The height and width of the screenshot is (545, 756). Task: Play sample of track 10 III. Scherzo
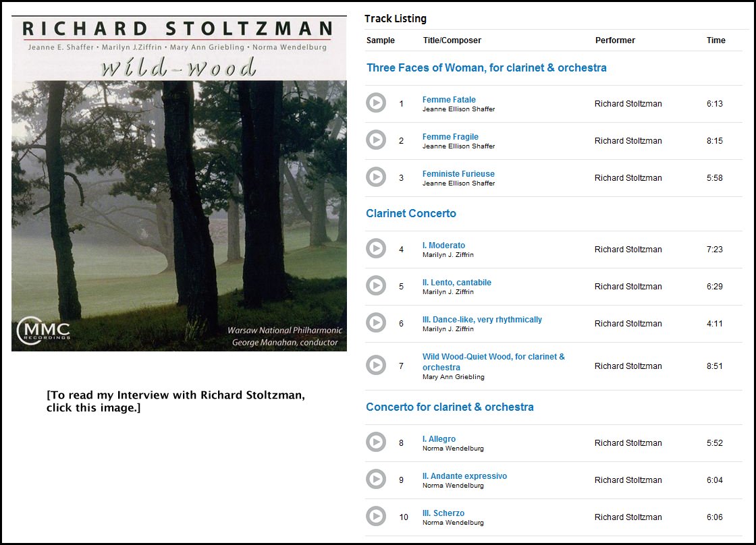[x=376, y=517]
